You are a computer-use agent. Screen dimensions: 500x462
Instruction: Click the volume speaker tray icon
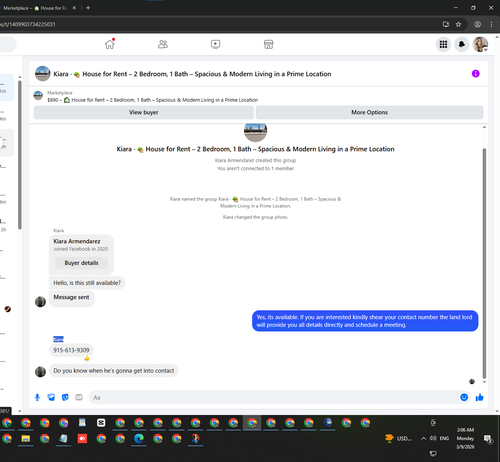433,438
